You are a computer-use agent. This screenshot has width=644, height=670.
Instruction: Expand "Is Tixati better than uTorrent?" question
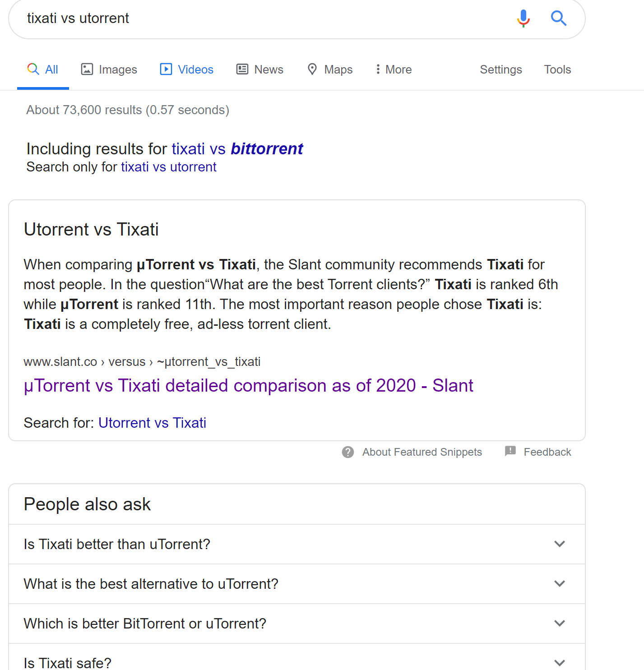(x=559, y=544)
